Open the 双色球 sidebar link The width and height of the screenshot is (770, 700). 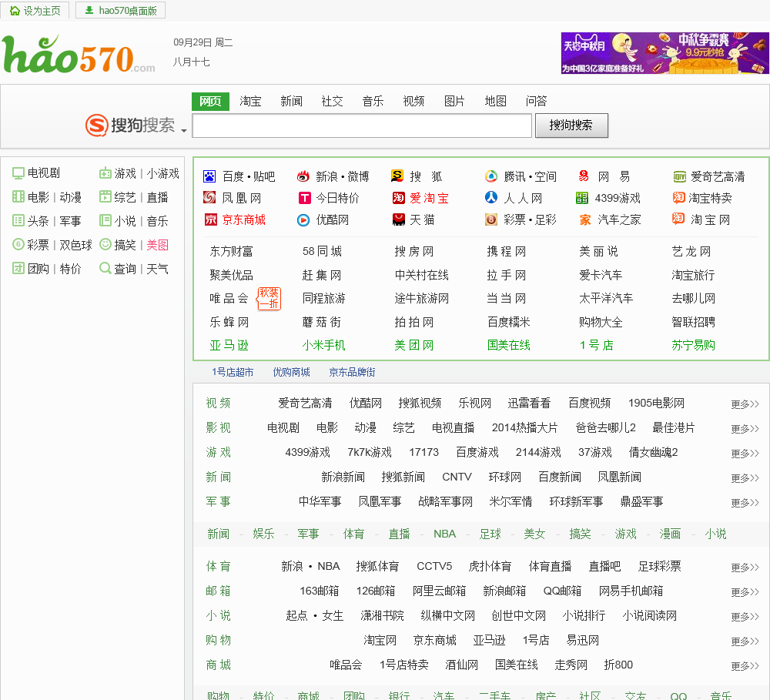[x=75, y=245]
